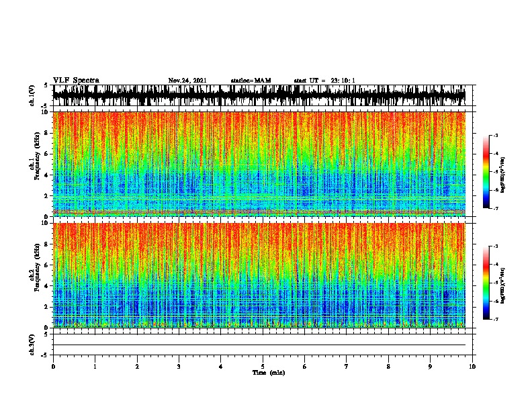
Task: Click the "-5" volt tick on ch.1(V) axis
Action: [x=45, y=106]
